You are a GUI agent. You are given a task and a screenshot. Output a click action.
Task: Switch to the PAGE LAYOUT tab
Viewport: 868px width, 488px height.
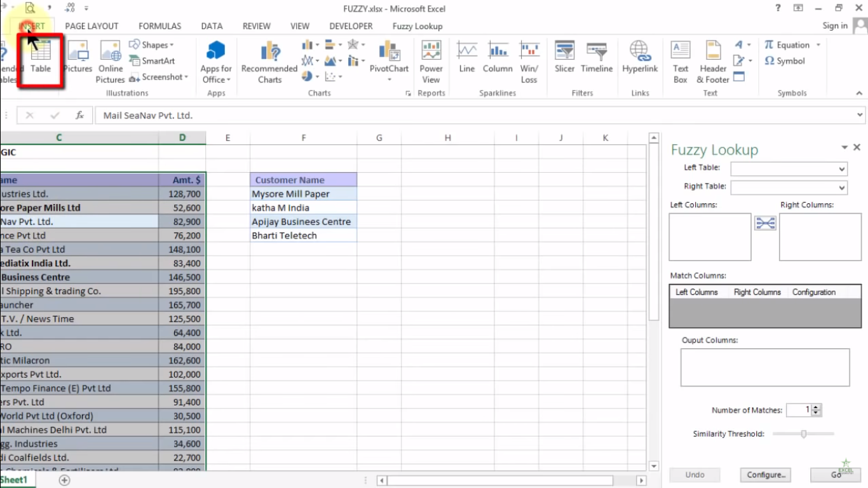point(92,26)
